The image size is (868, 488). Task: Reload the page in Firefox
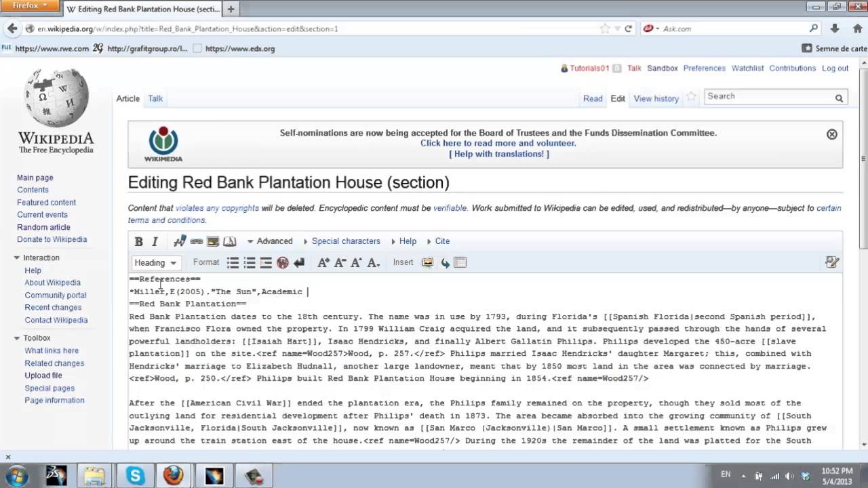pos(629,28)
